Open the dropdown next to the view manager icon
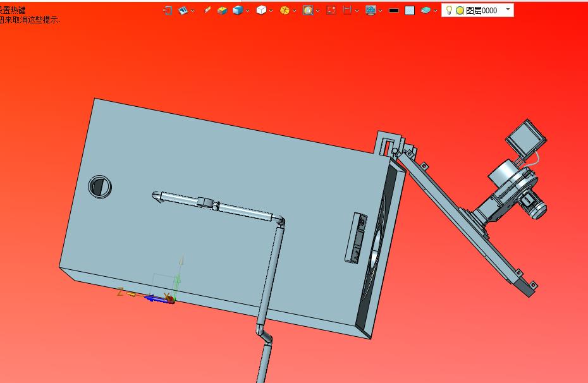 point(193,11)
